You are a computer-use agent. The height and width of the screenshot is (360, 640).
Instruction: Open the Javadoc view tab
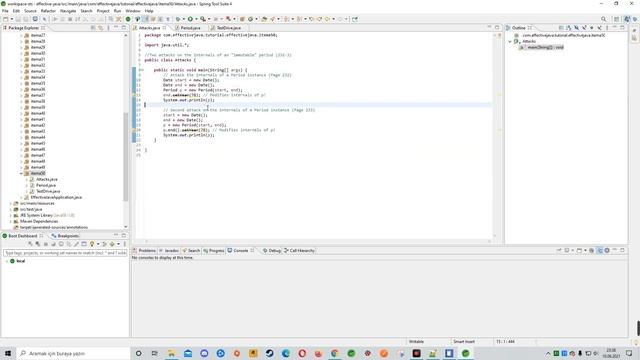pyautogui.click(x=169, y=250)
